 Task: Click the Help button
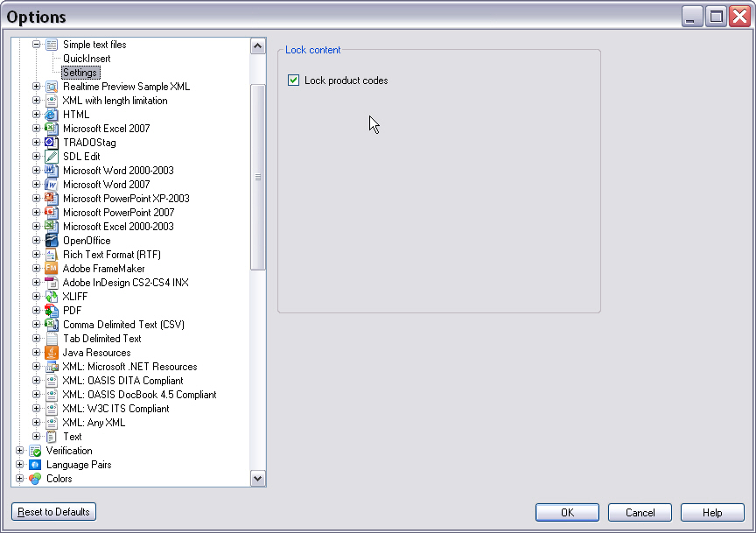(x=712, y=512)
